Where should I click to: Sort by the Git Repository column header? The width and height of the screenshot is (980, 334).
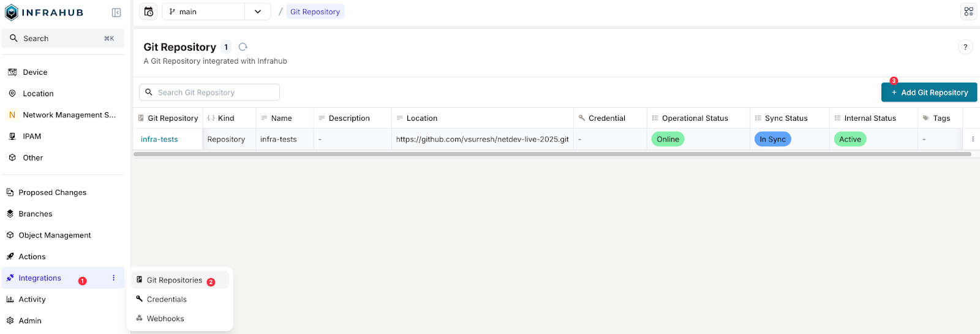168,118
